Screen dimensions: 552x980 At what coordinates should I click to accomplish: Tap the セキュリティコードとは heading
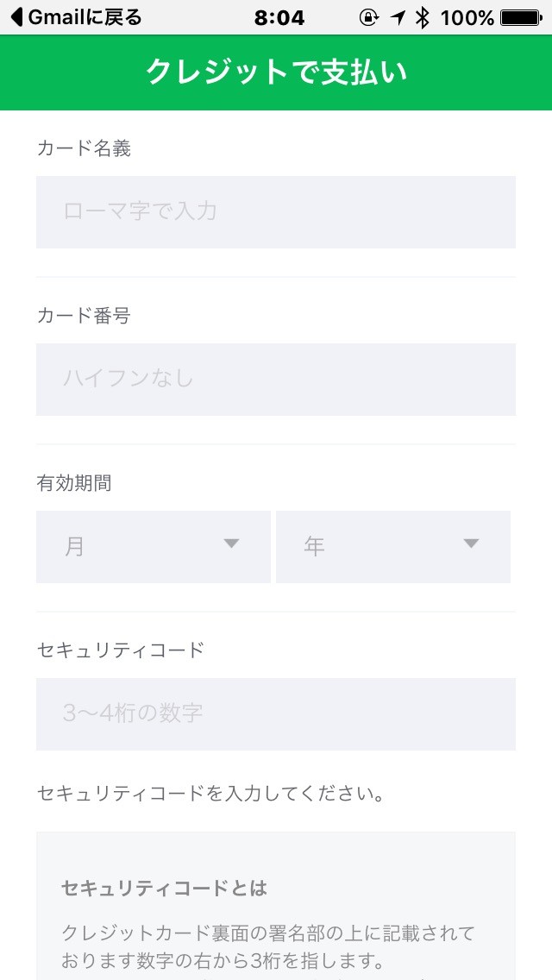click(165, 889)
